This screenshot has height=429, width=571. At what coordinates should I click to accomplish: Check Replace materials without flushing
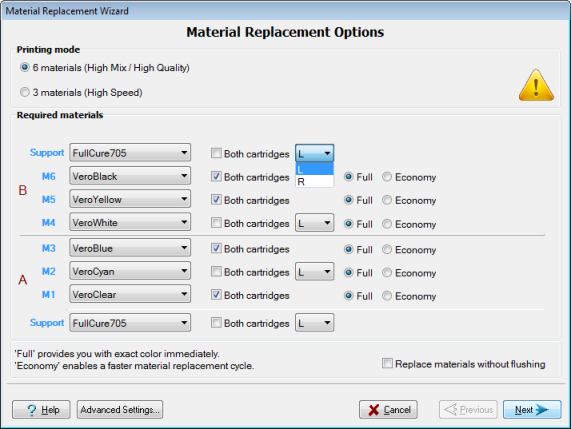(387, 363)
